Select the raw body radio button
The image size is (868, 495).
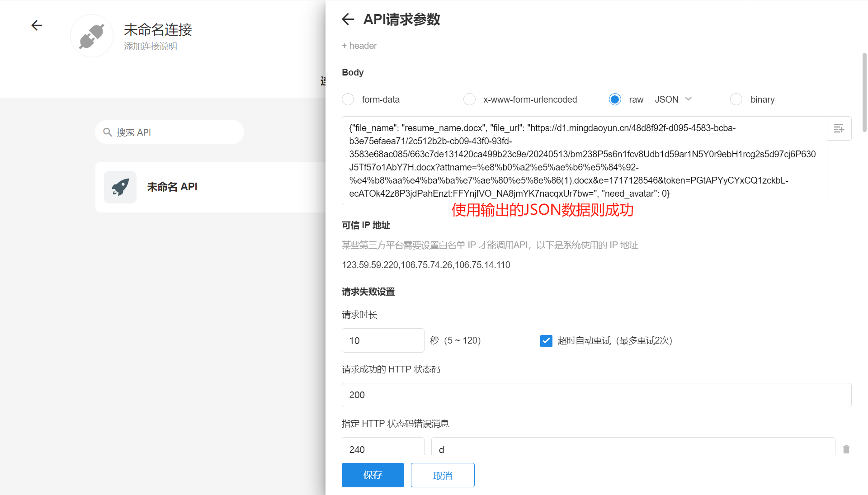615,99
